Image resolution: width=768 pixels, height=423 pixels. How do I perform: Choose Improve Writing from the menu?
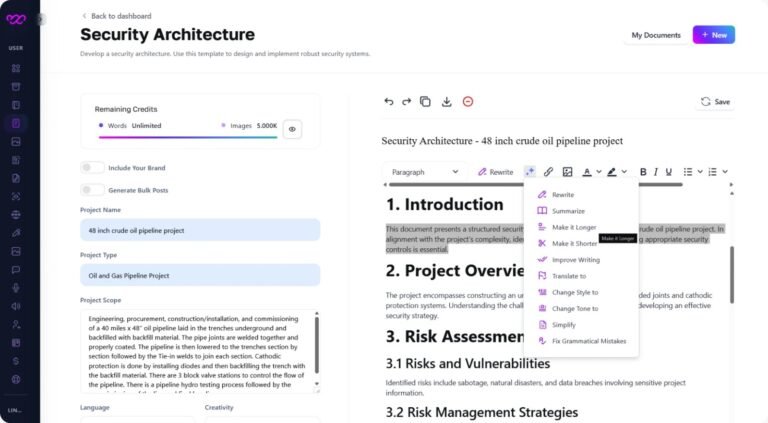(x=581, y=259)
